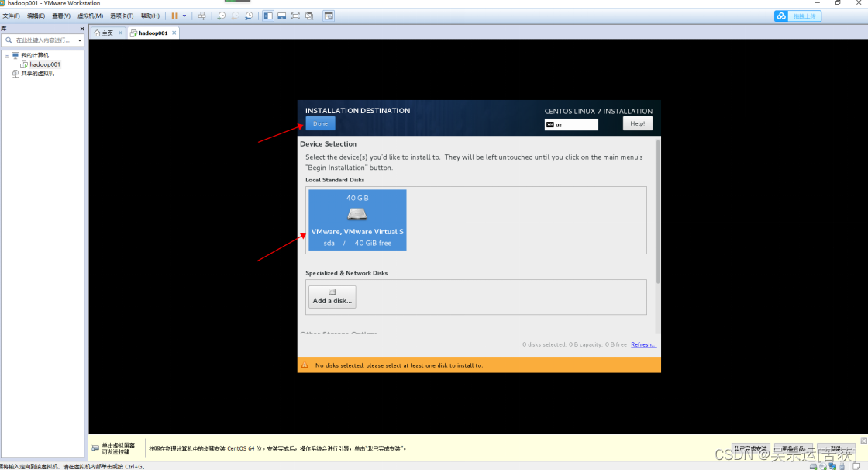
Task: Click the console view toolbar icon
Action: click(329, 16)
